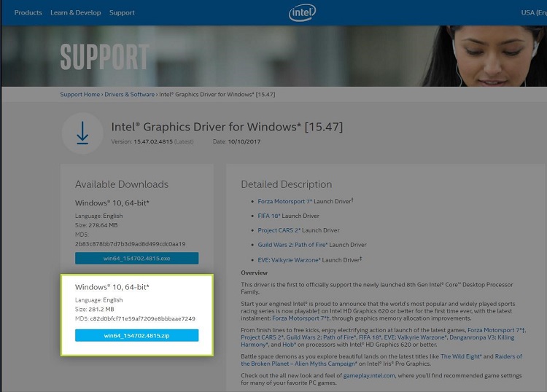The height and width of the screenshot is (392, 547).
Task: Open The Wild Eight link
Action: [461, 356]
